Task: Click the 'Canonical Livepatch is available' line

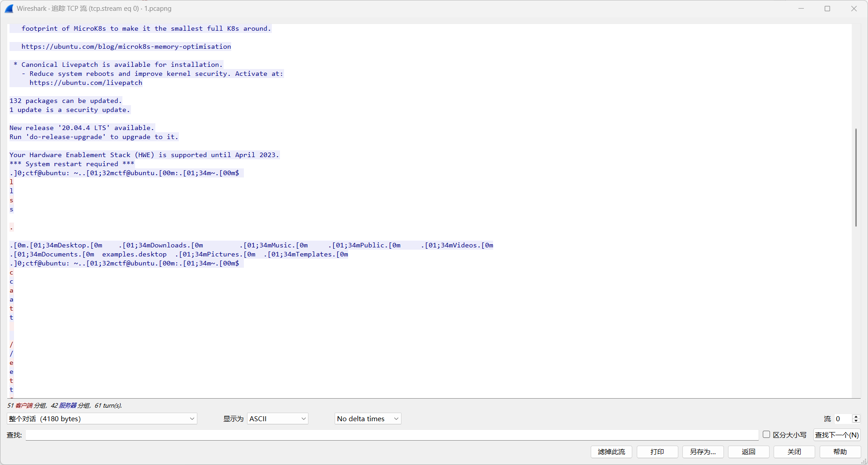Action: (x=118, y=65)
